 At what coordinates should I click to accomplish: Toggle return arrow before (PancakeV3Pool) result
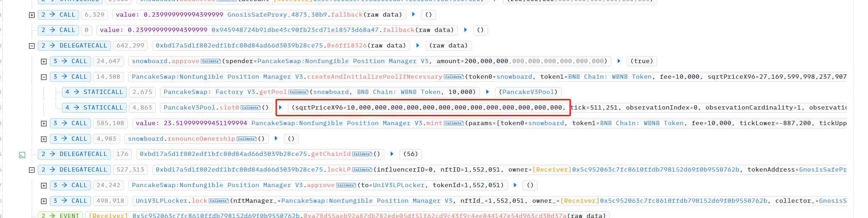[x=487, y=92]
